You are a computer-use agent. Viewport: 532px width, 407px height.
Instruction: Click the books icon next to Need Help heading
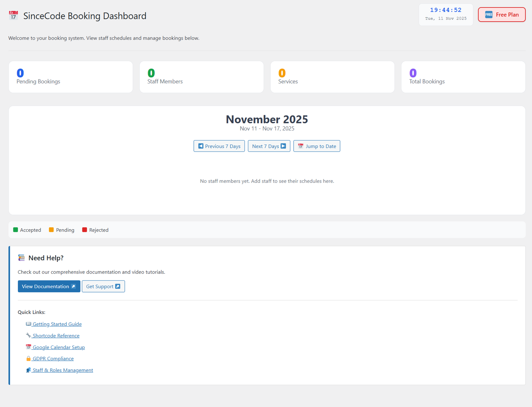click(x=22, y=257)
